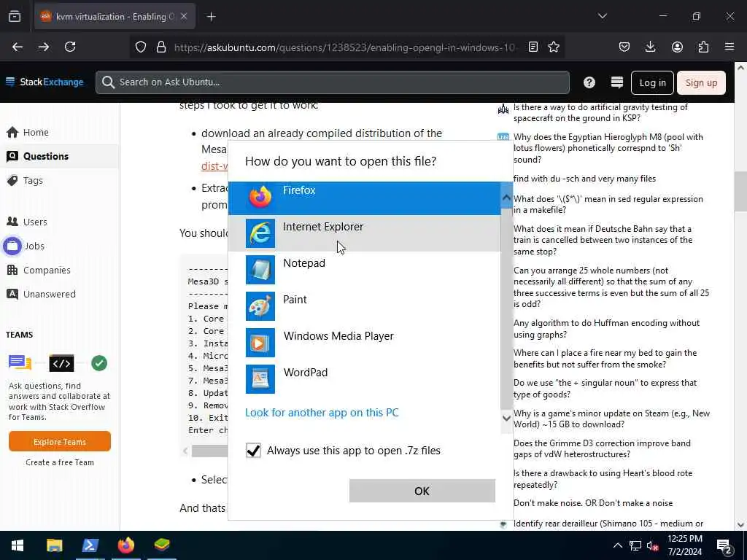This screenshot has width=747, height=560.
Task: Open PowerShell from the taskbar
Action: coord(90,545)
